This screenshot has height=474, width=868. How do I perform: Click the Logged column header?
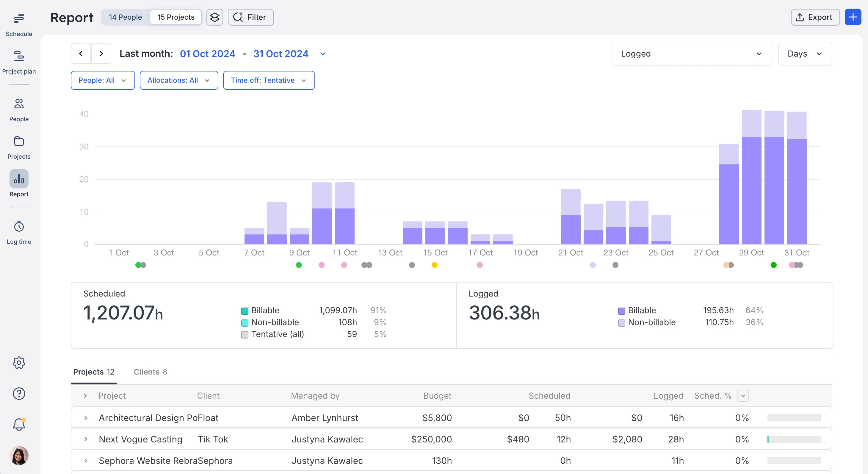click(668, 396)
